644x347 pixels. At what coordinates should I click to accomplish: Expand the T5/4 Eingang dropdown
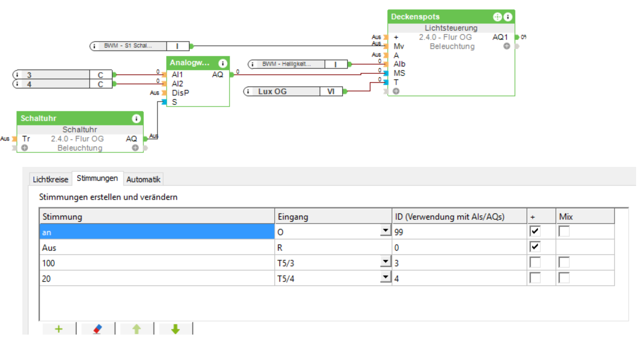click(x=385, y=277)
